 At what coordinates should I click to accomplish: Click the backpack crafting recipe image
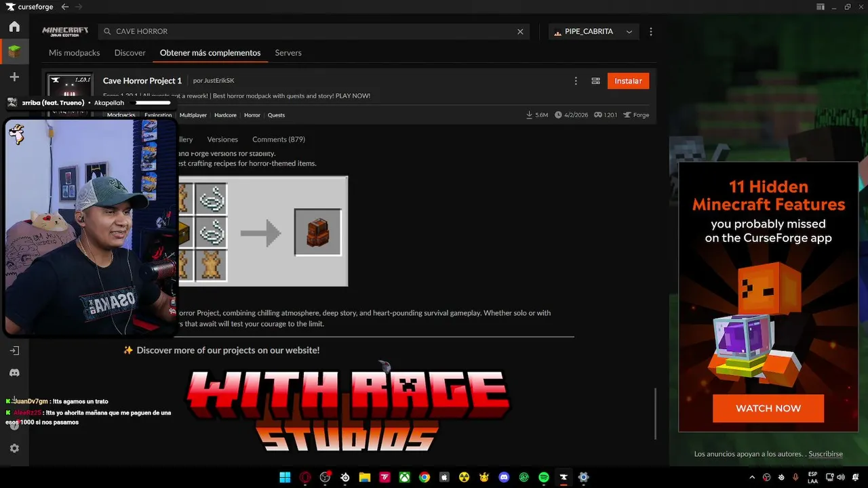click(263, 231)
